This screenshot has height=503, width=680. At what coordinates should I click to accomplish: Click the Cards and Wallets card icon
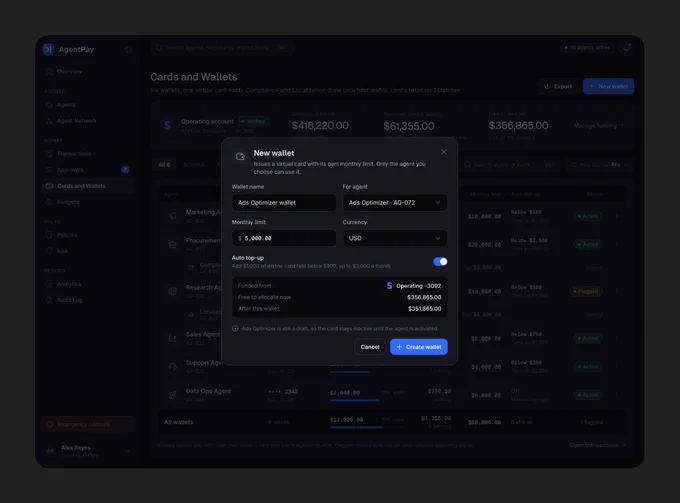(x=49, y=186)
